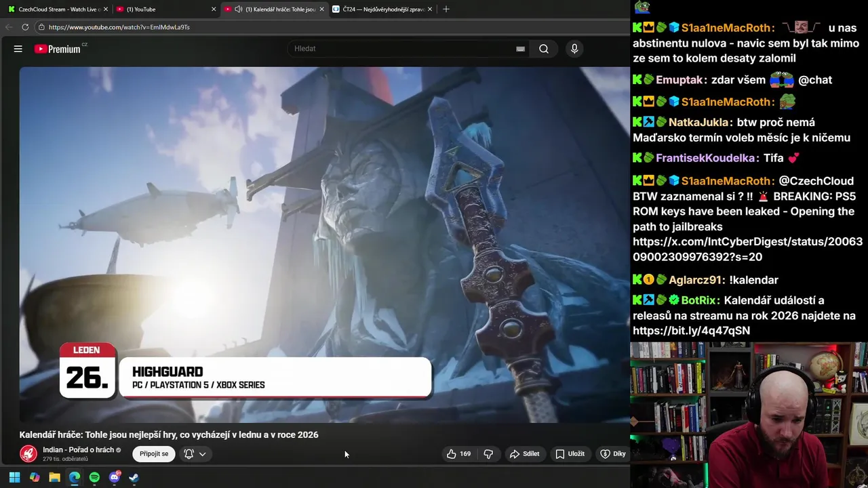Click username Aglarcz91 in chat
Viewport: 868px width, 488px height.
click(x=696, y=280)
